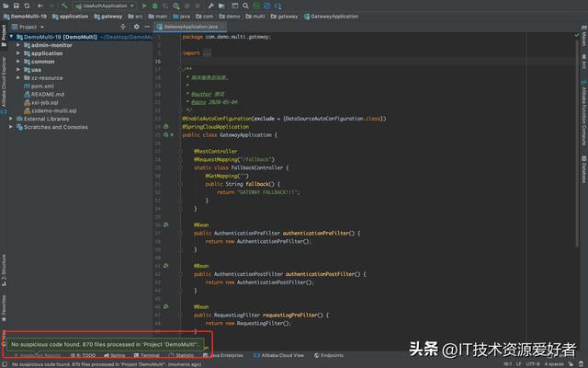This screenshot has height=368, width=588.
Task: Click the application breadcrumb item
Action: click(x=70, y=17)
